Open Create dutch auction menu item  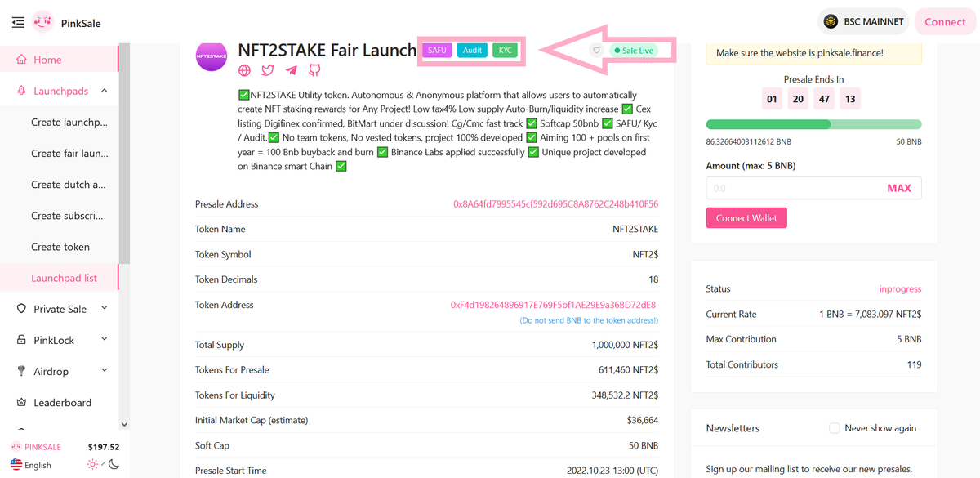point(69,184)
